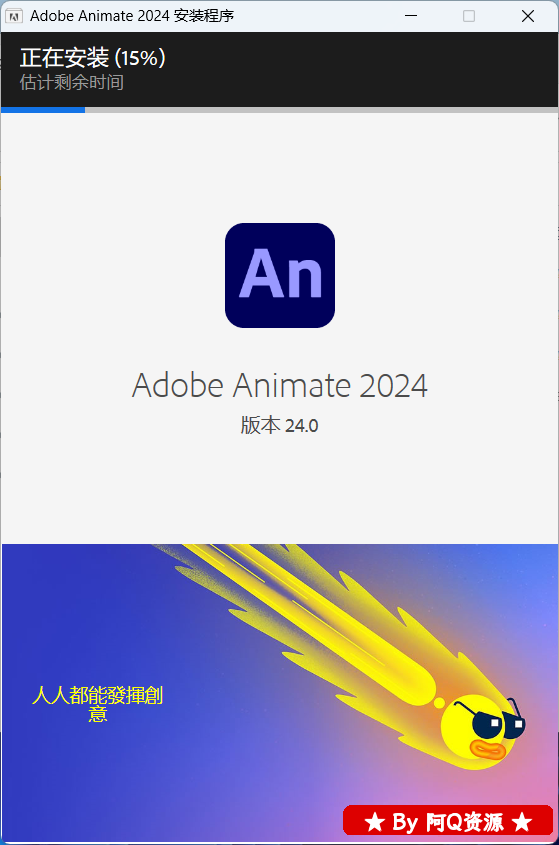Click the window title 'Adobe Animate 2024 安装程序'
Image resolution: width=559 pixels, height=845 pixels.
pos(132,16)
